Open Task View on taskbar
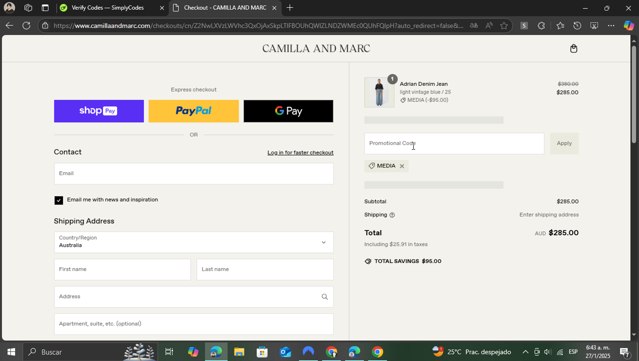The width and height of the screenshot is (639, 361). (x=169, y=352)
